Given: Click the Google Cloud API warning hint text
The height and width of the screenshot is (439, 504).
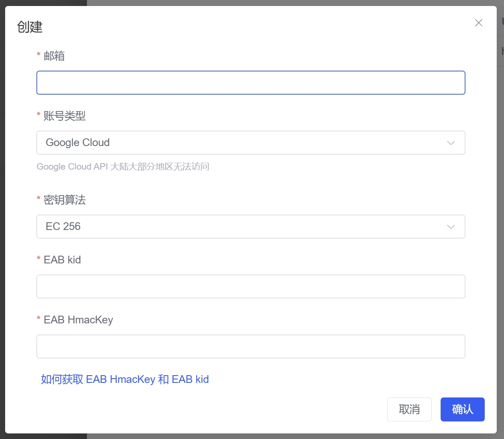Looking at the screenshot, I should [123, 167].
